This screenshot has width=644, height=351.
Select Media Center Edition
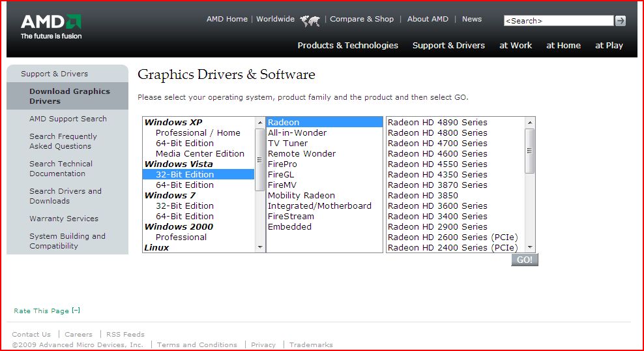pos(199,153)
